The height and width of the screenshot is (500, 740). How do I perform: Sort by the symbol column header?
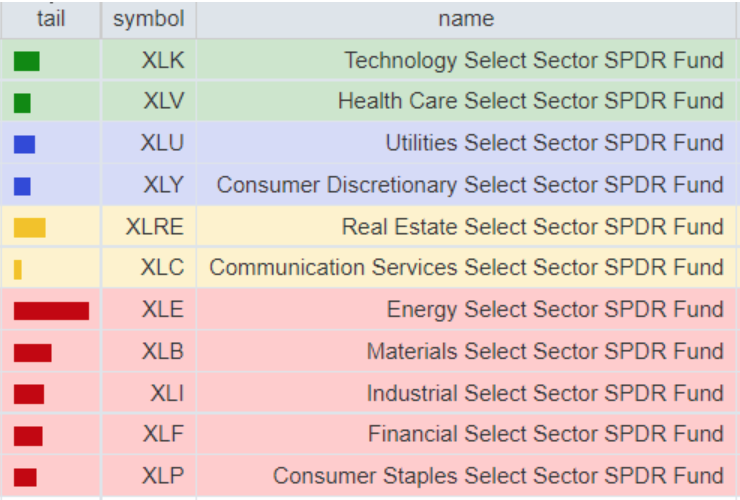click(148, 19)
